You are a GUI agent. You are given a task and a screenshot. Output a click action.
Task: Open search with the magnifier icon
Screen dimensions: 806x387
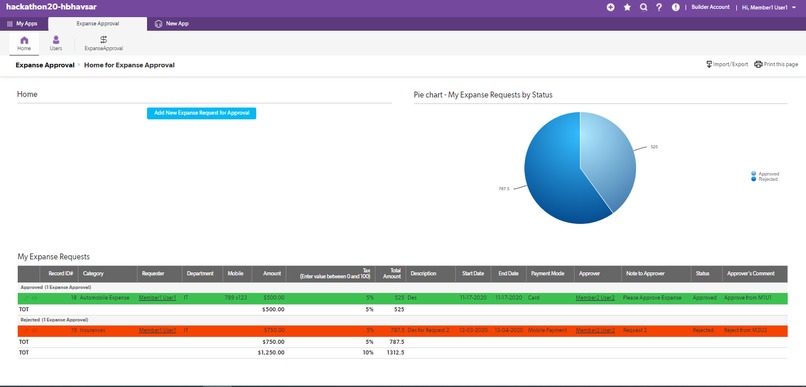[x=643, y=7]
